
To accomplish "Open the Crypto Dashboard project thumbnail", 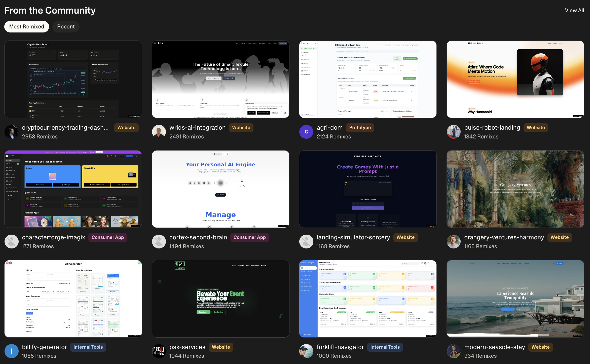I will pyautogui.click(x=73, y=79).
